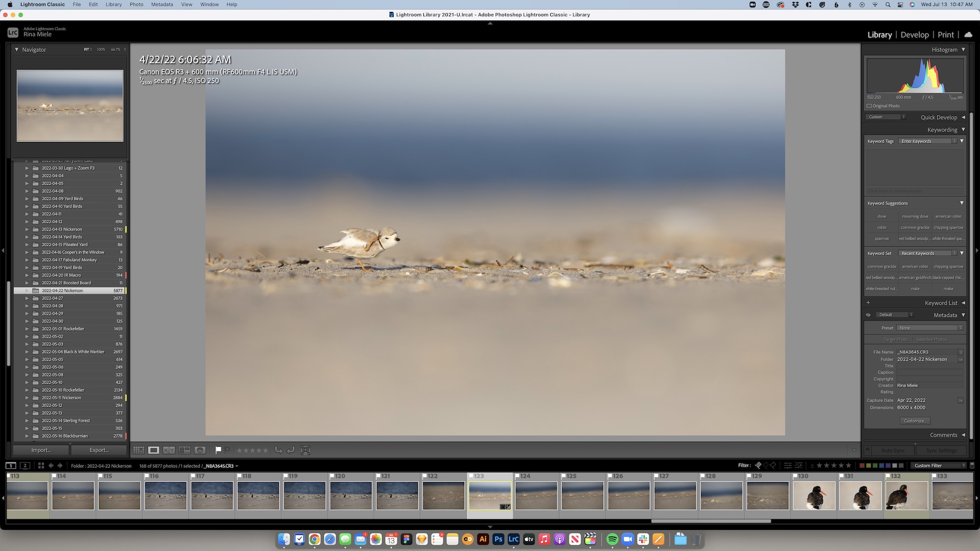980x551 pixels.
Task: Switch to Compare view (XY icon)
Action: point(169,450)
